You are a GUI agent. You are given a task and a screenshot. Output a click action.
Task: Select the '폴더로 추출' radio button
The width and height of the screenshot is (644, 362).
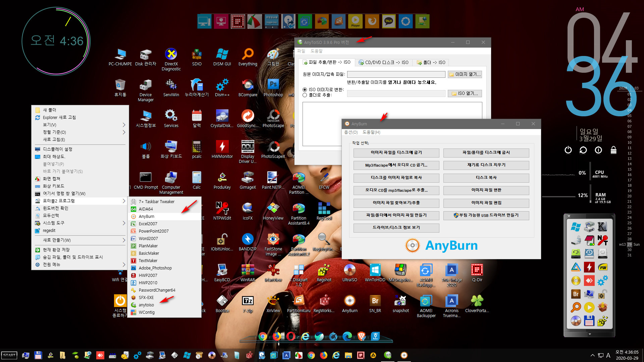(x=305, y=95)
